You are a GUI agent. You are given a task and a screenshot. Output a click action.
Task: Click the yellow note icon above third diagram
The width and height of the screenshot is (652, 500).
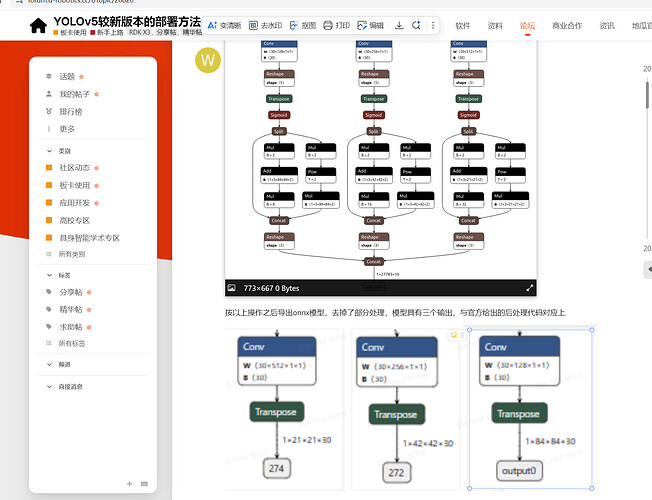[454, 335]
